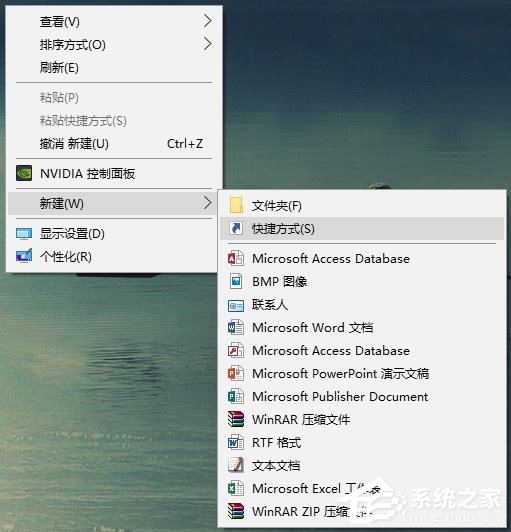Screen dimensions: 511x532
Task: Choose 快捷方式(S) in New submenu
Action: coord(362,229)
